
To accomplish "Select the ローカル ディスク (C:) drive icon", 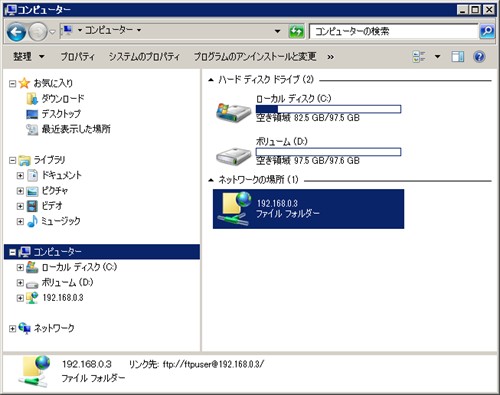I will click(x=233, y=112).
